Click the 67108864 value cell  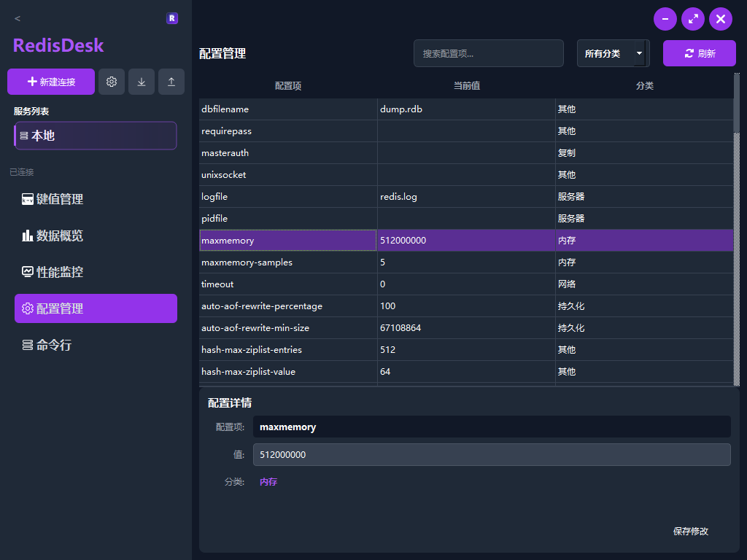pos(466,328)
